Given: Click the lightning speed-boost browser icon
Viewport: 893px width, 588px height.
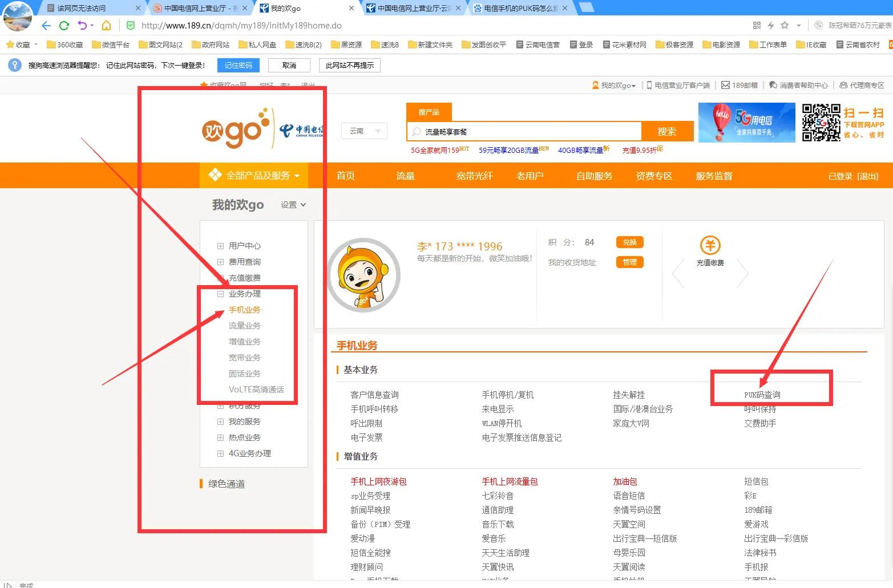Looking at the screenshot, I should 770,25.
